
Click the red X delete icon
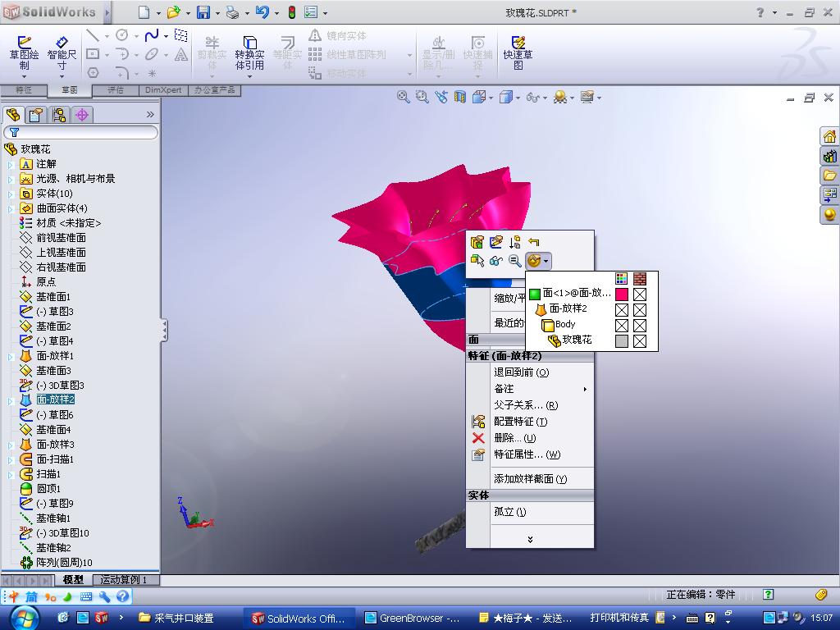(x=478, y=438)
